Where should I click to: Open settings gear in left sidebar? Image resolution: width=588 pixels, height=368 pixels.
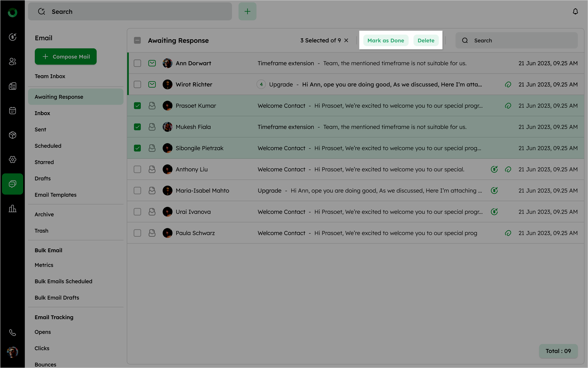(x=12, y=159)
